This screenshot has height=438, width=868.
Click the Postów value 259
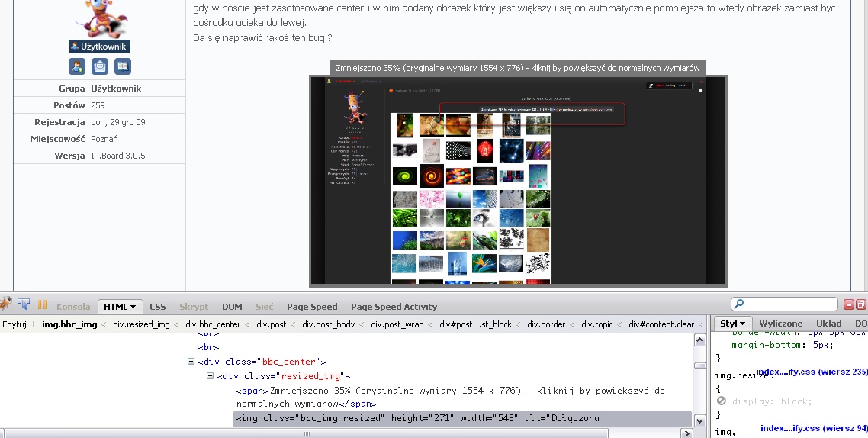[x=98, y=105]
